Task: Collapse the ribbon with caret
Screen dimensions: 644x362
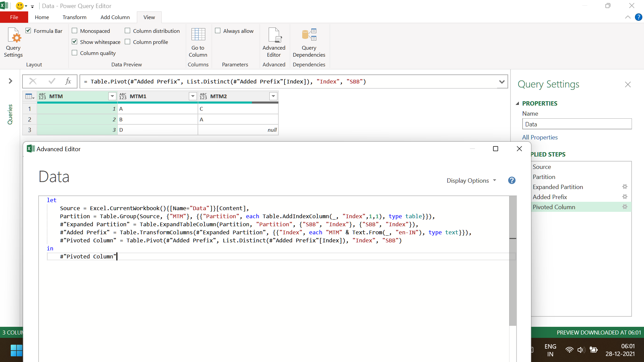Action: [628, 17]
